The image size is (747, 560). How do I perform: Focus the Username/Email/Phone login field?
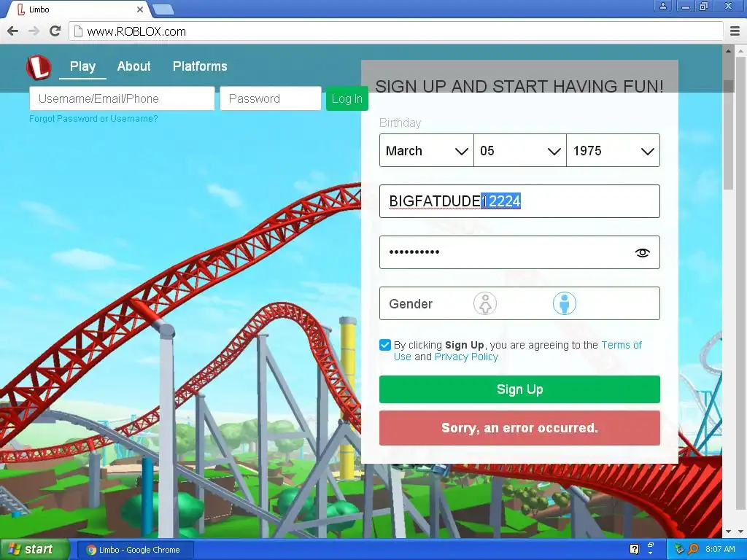(x=122, y=98)
